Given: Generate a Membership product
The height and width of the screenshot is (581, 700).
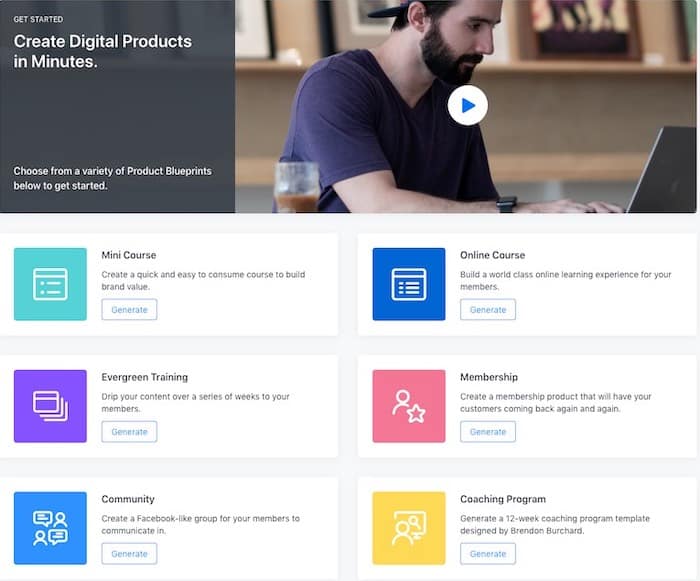Looking at the screenshot, I should (x=488, y=431).
